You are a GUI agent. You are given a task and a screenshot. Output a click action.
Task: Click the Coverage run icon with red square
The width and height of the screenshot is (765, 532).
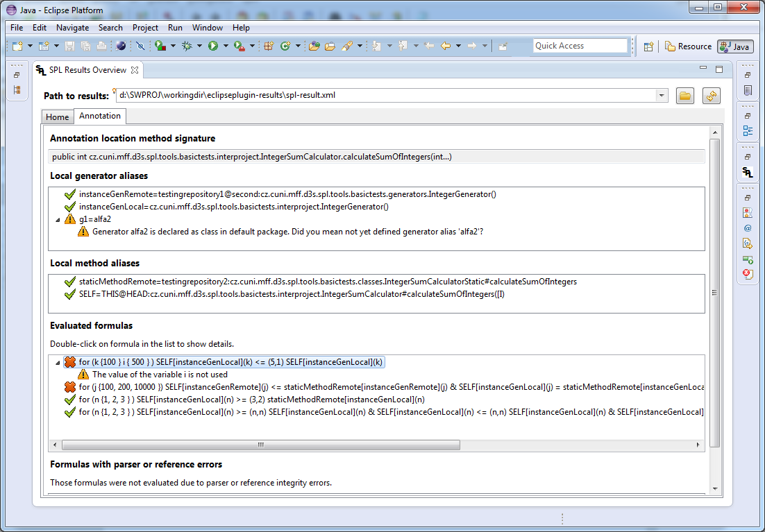160,46
